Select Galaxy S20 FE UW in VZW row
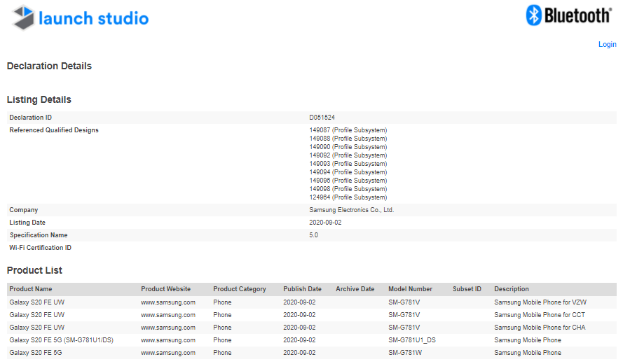This screenshot has height=364, width=623. coord(37,302)
